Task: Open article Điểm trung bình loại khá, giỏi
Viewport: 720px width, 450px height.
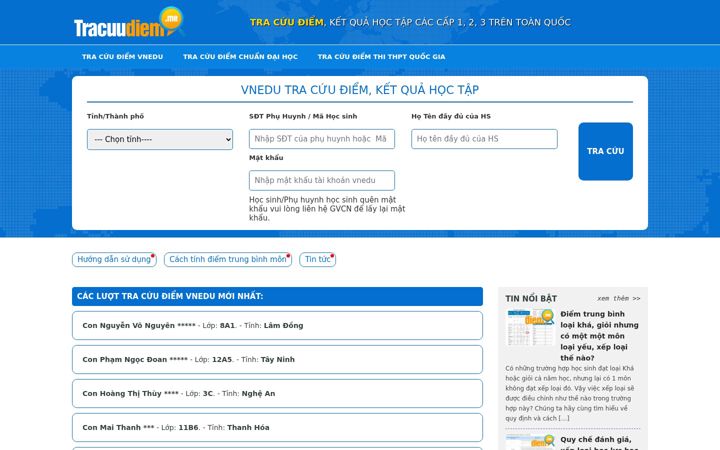Action: coord(599,336)
